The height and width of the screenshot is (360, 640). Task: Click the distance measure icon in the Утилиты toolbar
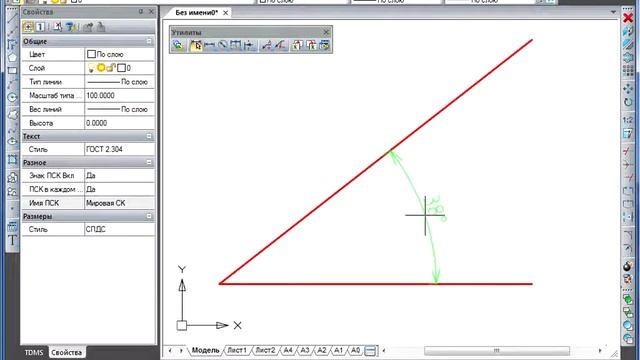coord(210,45)
